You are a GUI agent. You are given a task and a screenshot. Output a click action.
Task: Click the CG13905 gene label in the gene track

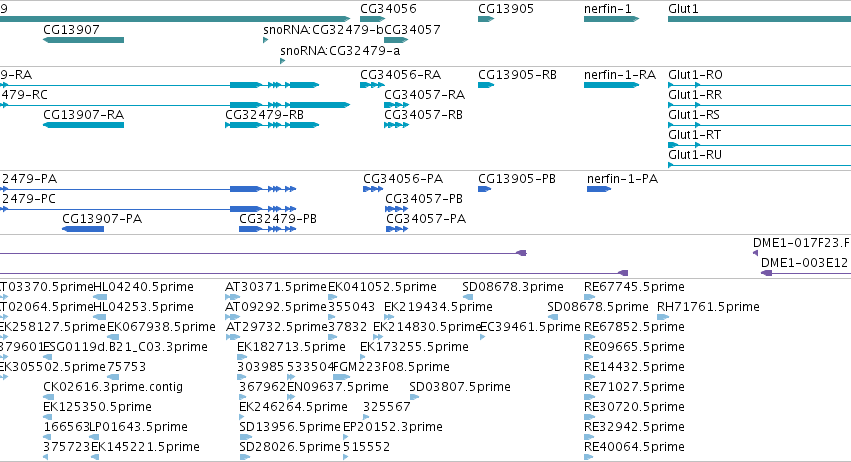[506, 9]
